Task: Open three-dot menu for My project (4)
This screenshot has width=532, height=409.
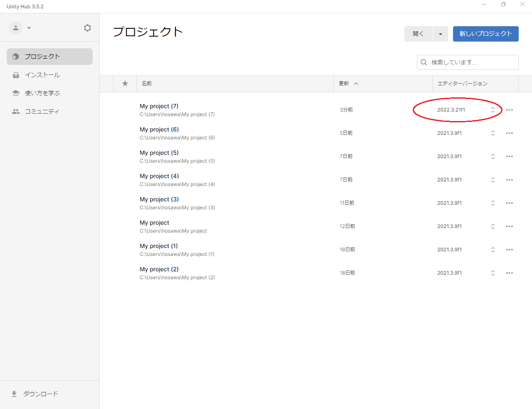Action: click(510, 180)
